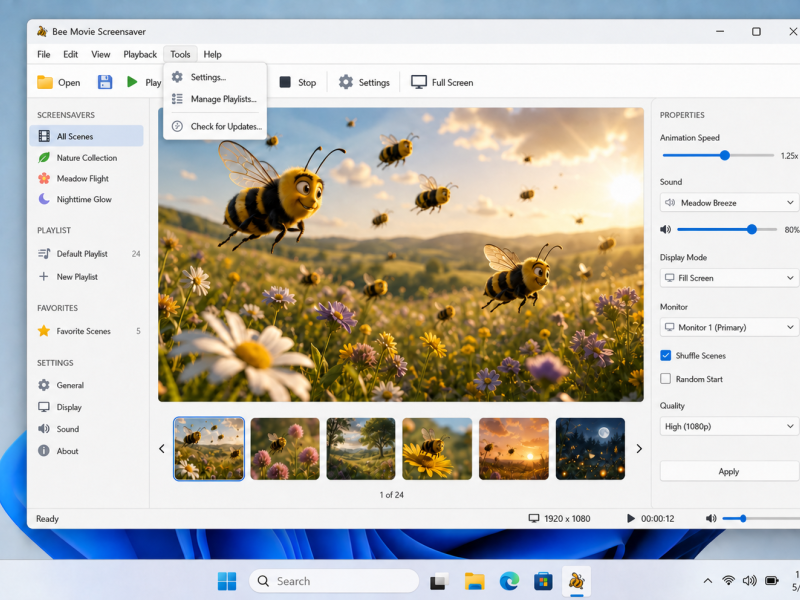This screenshot has width=800, height=600.
Task: Click the Full Screen monitor icon
Action: click(419, 82)
